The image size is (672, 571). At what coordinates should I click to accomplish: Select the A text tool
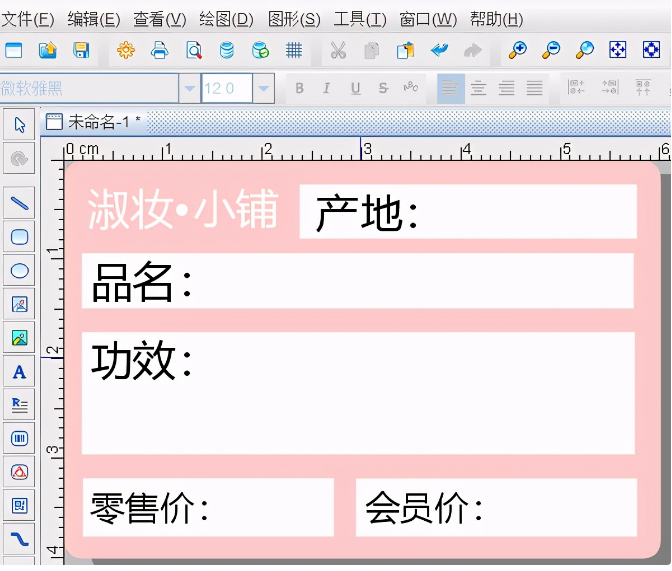pyautogui.click(x=19, y=372)
